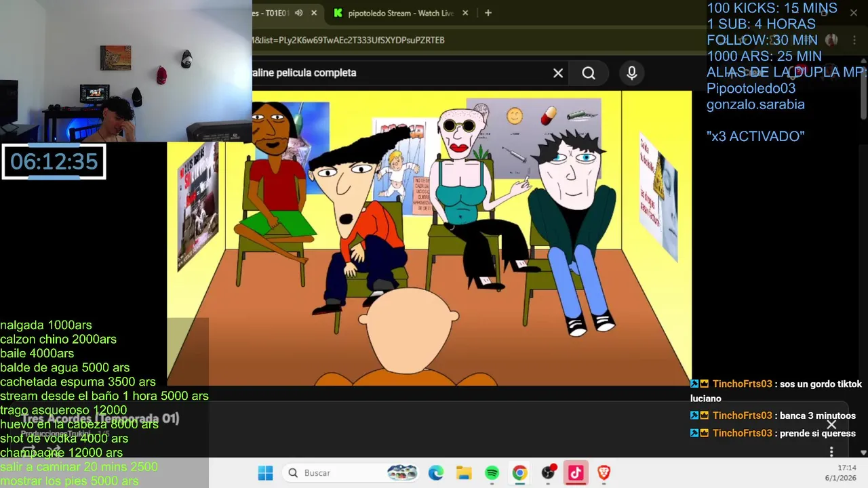Open File Explorer from the taskbar
Screen dimensions: 868x488
coord(464,473)
